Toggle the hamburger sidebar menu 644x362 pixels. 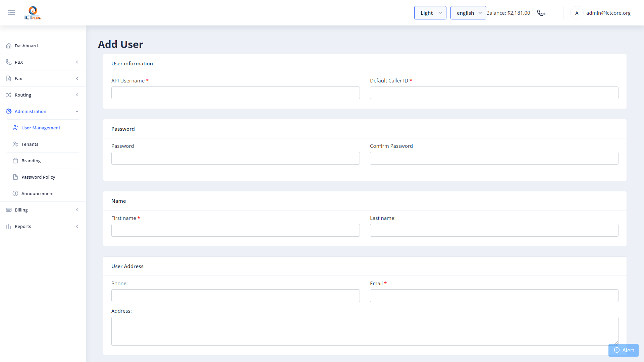pos(11,13)
